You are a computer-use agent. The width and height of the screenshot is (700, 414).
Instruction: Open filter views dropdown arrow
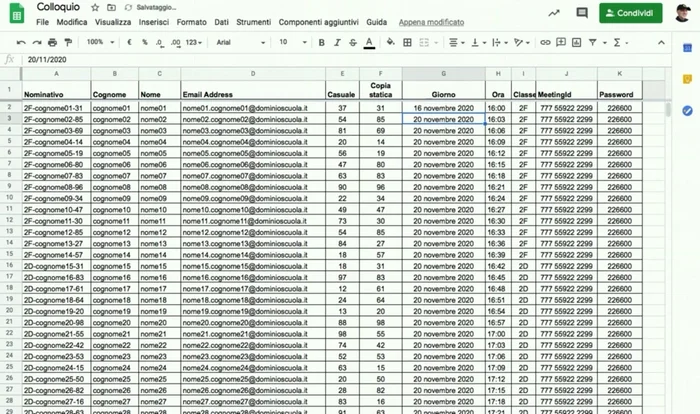click(604, 43)
